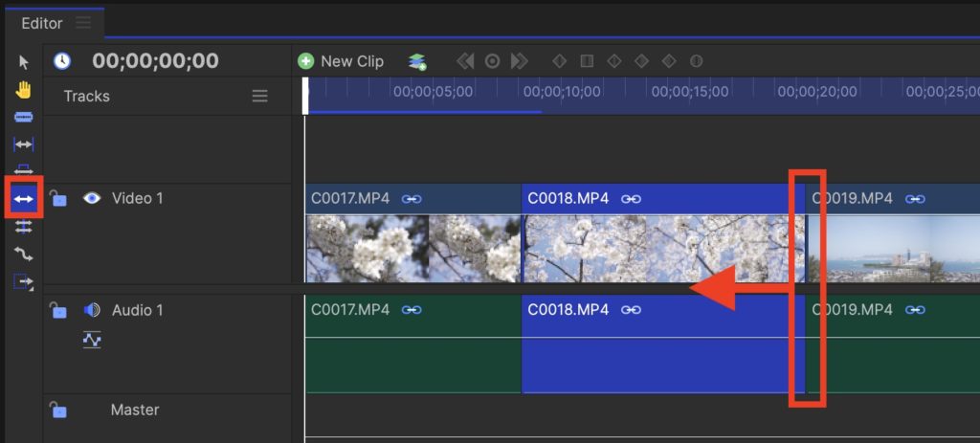Click link icon on C0018.MP4 audio clip
Screen dimensions: 980x443
[x=631, y=310]
